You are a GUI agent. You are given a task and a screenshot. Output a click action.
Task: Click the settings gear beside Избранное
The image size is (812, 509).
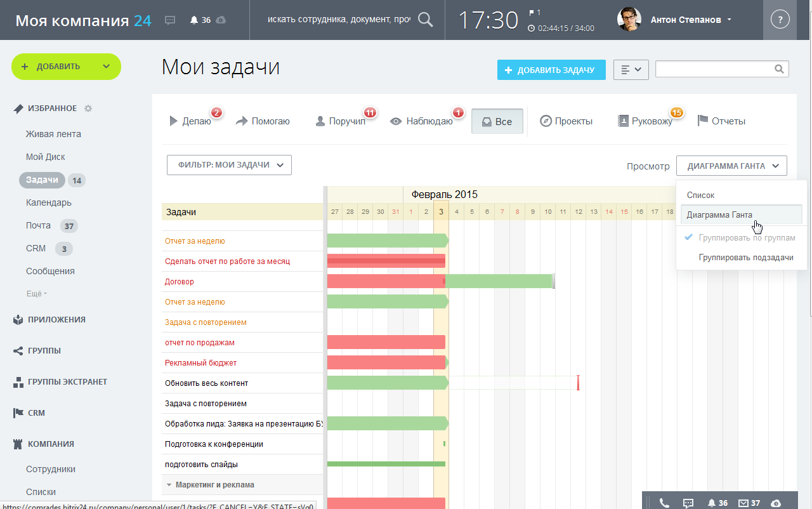click(88, 109)
